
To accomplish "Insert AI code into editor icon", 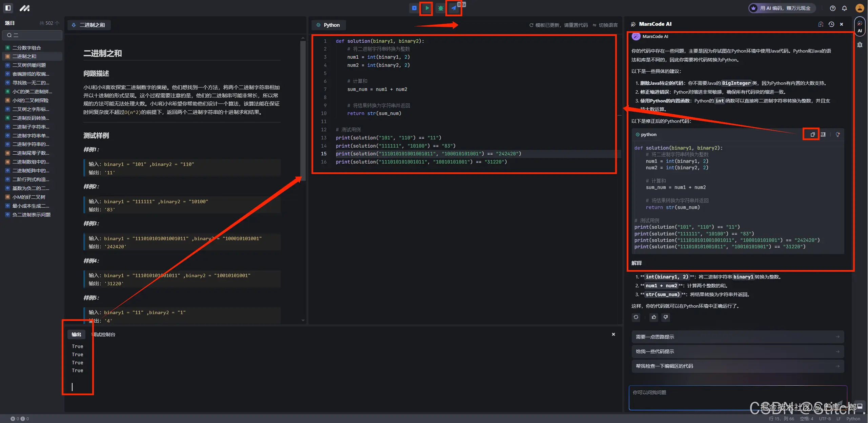I will (x=823, y=135).
